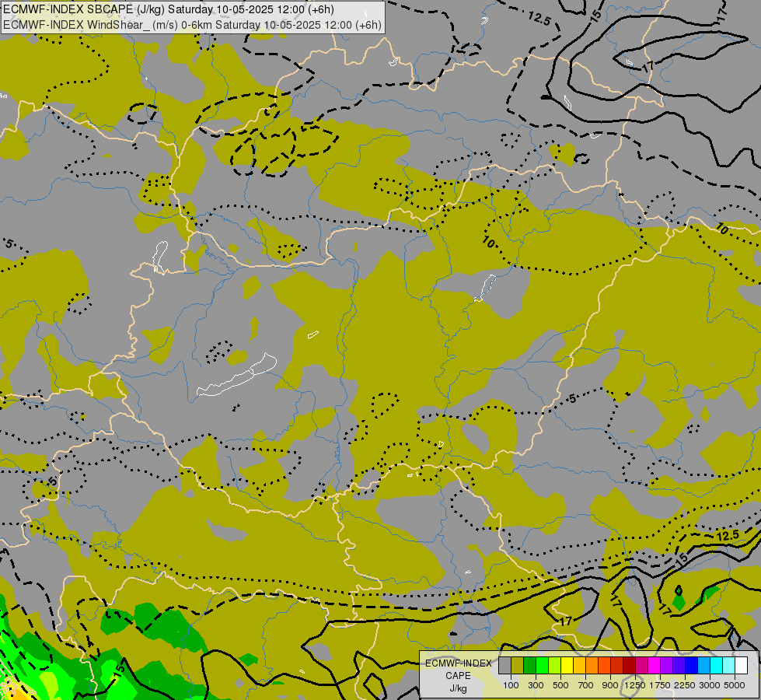Click the legend value 2250
Image resolution: width=761 pixels, height=700 pixels.
[x=685, y=685]
